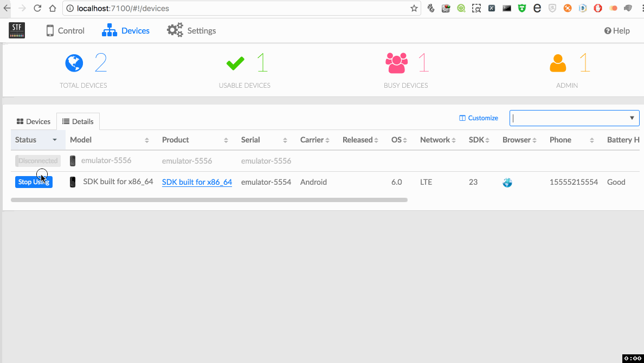Screen dimensions: 644x363
Task: Open the SDK built for x86_64 product link
Action: (197, 182)
